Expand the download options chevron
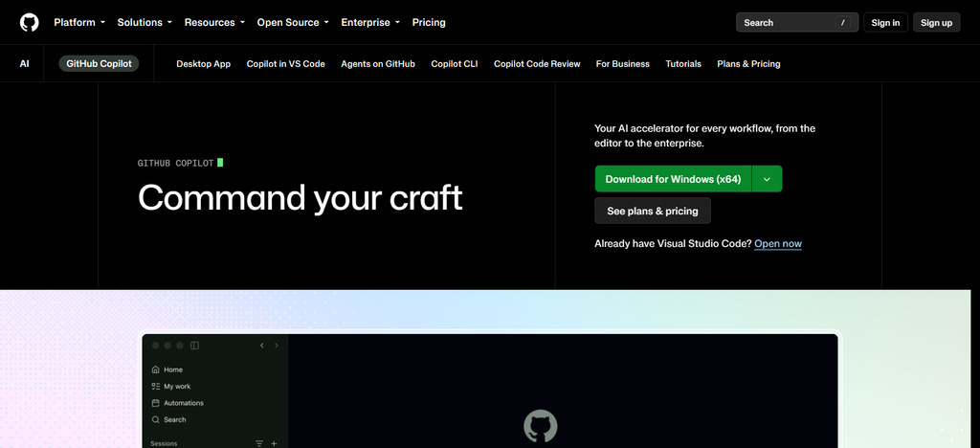Screen dimensions: 980x448 [x=767, y=179]
